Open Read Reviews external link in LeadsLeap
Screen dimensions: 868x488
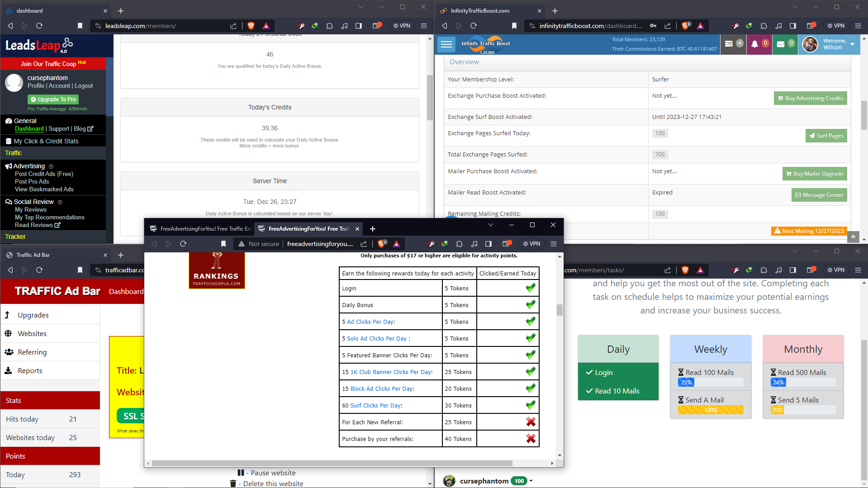click(38, 225)
